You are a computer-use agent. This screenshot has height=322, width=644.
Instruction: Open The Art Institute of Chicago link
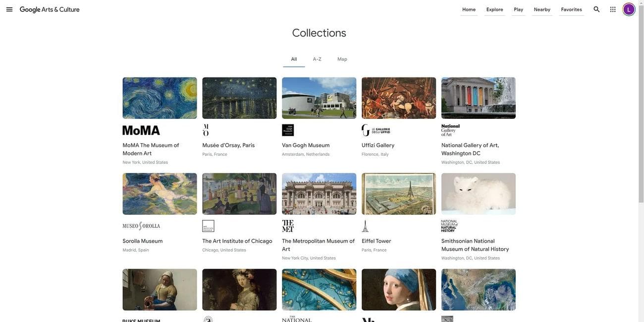(237, 241)
